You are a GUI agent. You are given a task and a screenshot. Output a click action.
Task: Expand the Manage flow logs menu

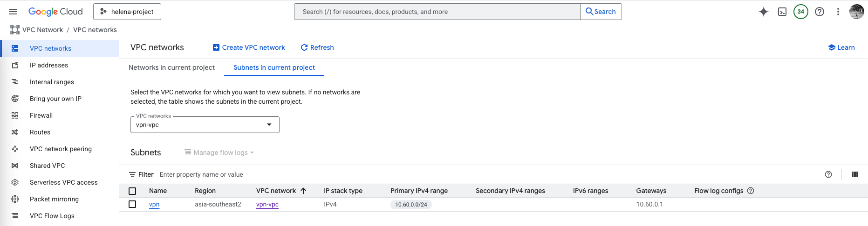pos(219,153)
